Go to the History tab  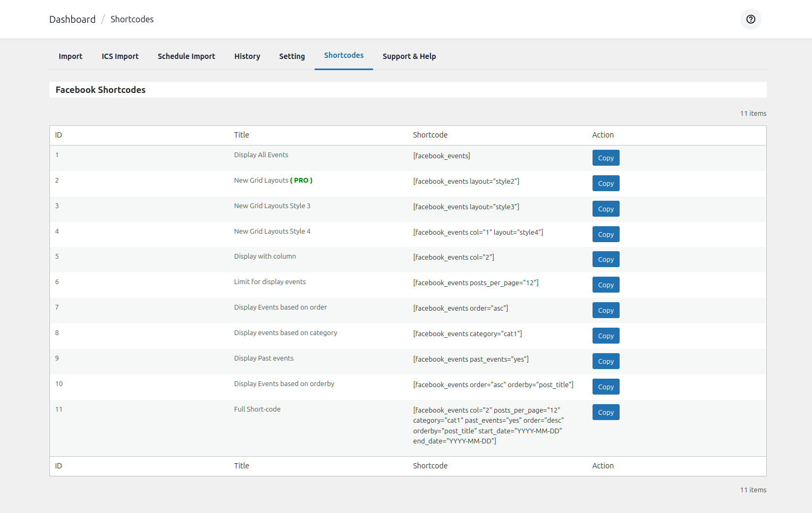point(247,56)
